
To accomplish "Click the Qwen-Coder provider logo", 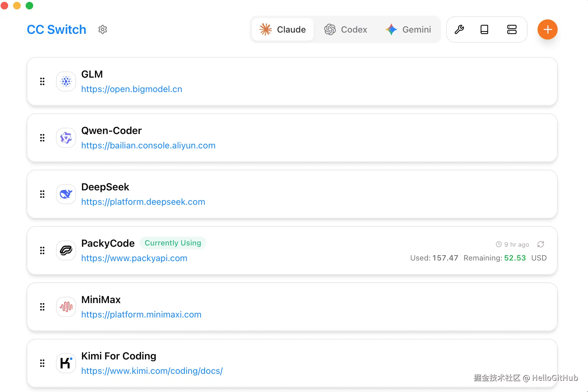I will point(66,138).
